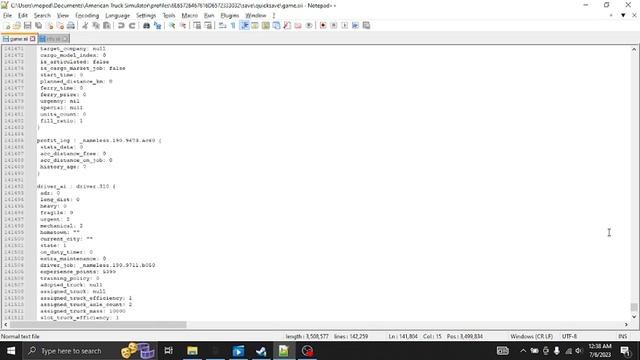This screenshot has width=640, height=360.
Task: Click the Zoom In toolbar icon
Action: (172, 25)
